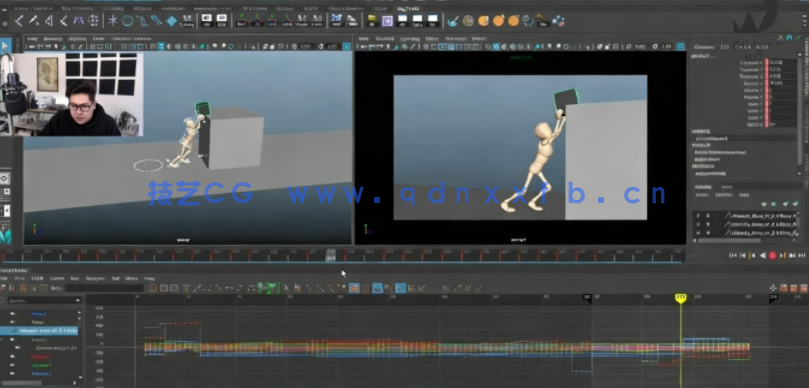Click the orange-blue highlighted Graph Editor toolbar icon

pos(354,288)
